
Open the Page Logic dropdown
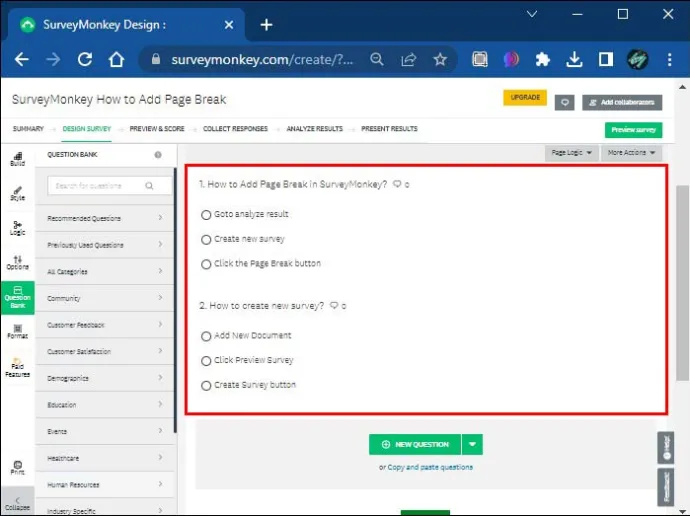pyautogui.click(x=571, y=153)
